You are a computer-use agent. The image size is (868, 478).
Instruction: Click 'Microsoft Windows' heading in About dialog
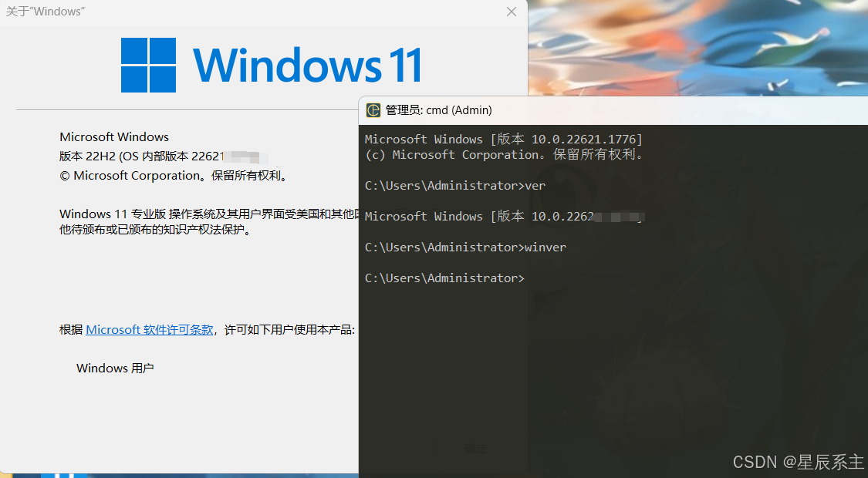[114, 136]
